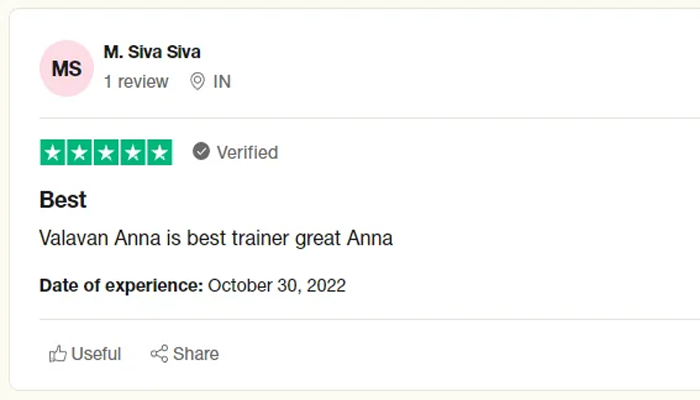This screenshot has height=400, width=700.
Task: Click the review text about Valavan Anna
Action: pyautogui.click(x=216, y=239)
